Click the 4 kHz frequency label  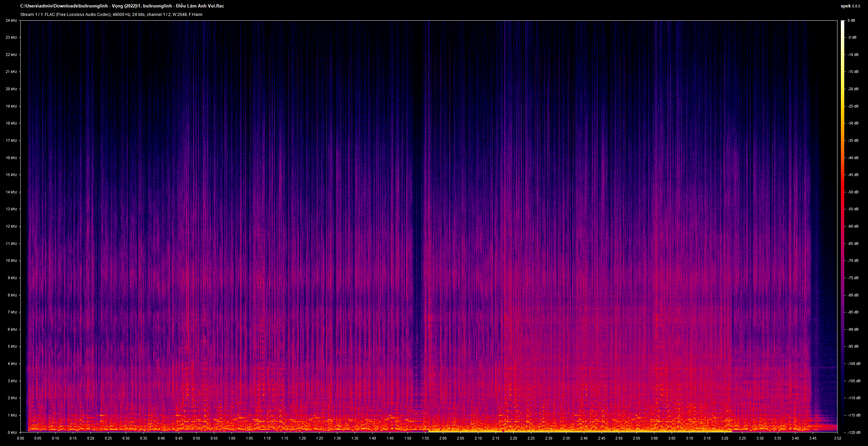tap(12, 364)
